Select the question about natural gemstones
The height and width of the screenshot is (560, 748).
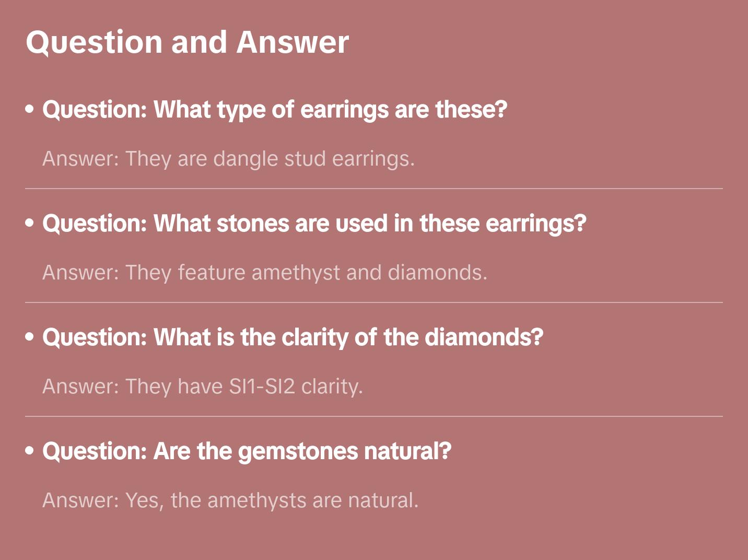pos(247,451)
